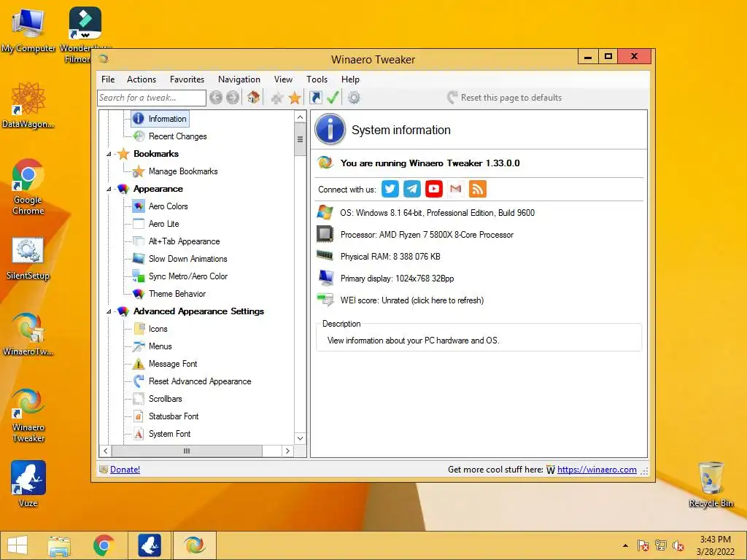
Task: Select Statusbar Font in the tree
Action: click(174, 416)
